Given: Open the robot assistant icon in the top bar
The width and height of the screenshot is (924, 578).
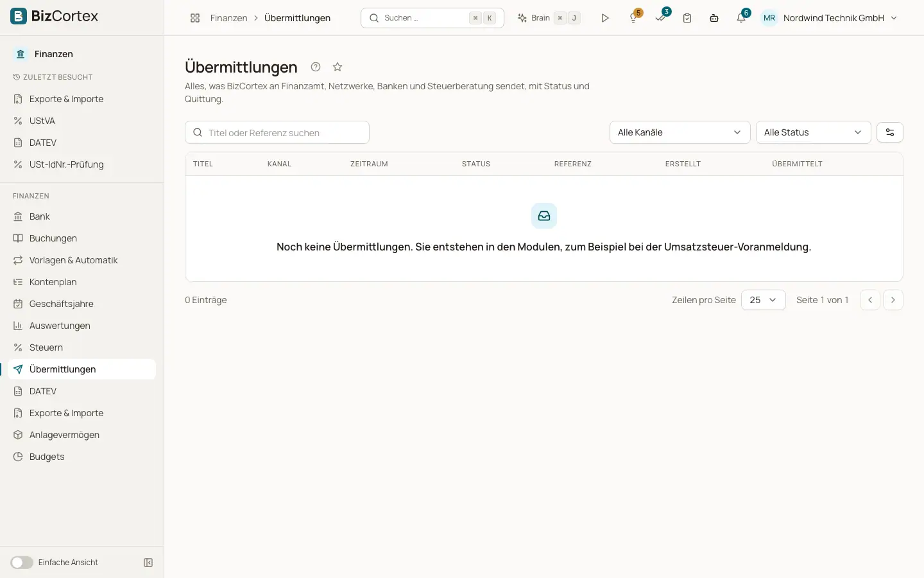Looking at the screenshot, I should 714,18.
